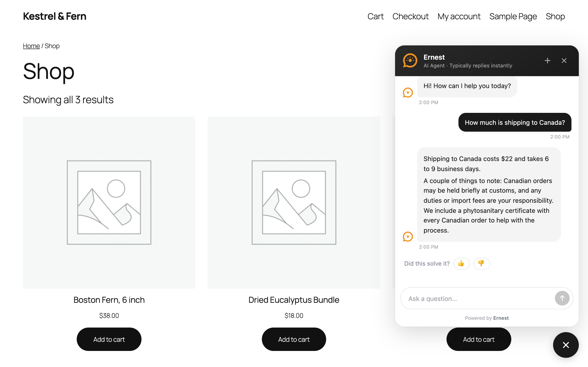Send the message with arrow button
The image size is (588, 367).
pos(562,298)
